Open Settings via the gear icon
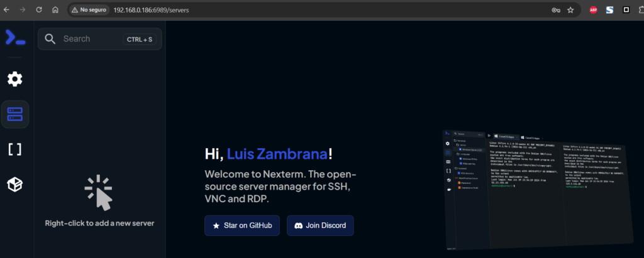The height and width of the screenshot is (258, 644). [x=14, y=79]
